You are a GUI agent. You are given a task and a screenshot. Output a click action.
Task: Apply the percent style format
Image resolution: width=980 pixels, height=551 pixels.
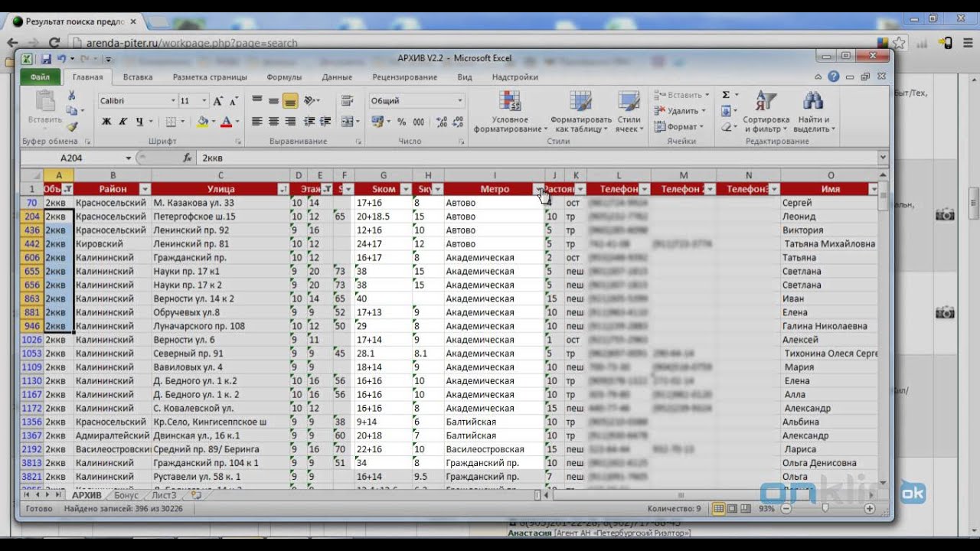point(400,122)
